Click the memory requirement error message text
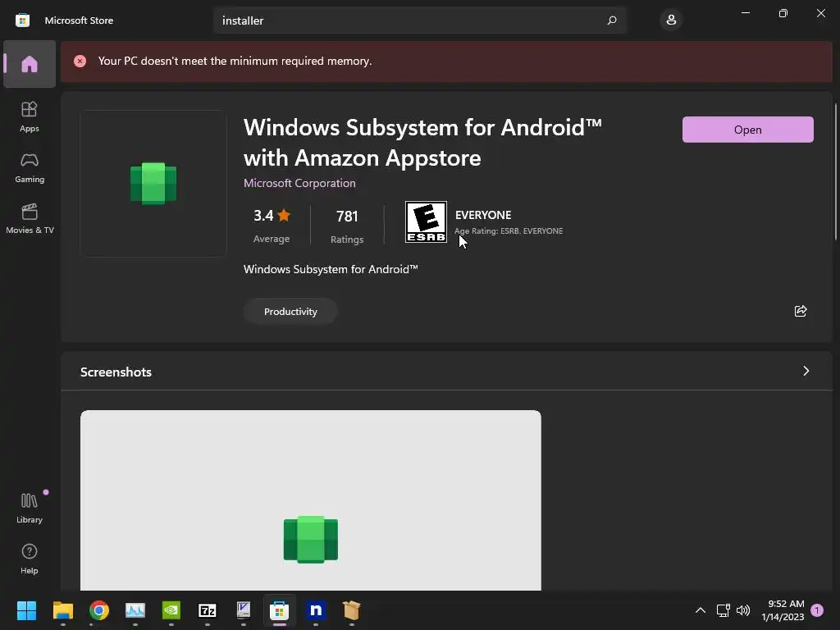840x630 pixels. pos(235,61)
